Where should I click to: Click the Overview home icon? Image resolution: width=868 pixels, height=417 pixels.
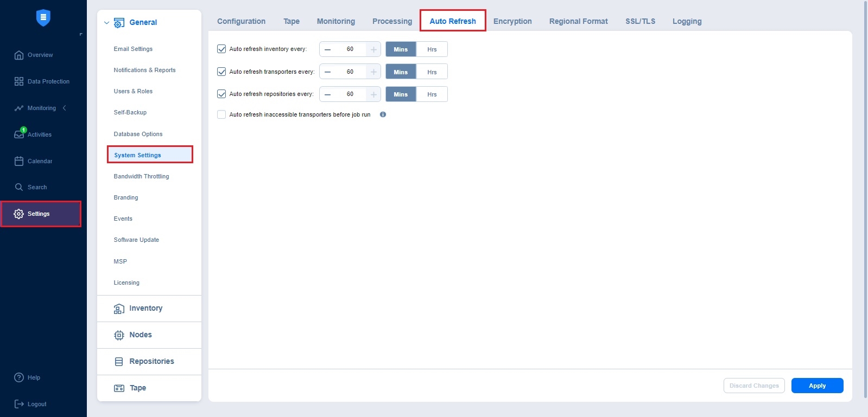(x=19, y=55)
